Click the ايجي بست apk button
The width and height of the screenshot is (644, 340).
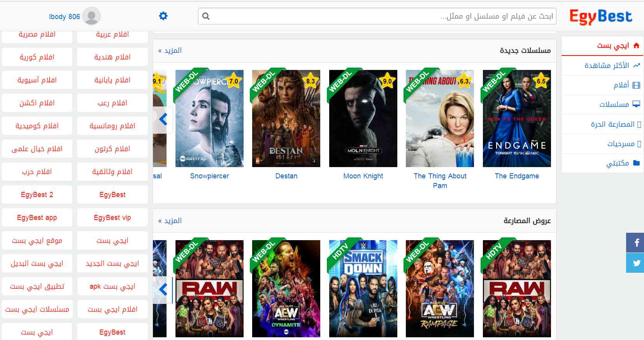pyautogui.click(x=112, y=286)
